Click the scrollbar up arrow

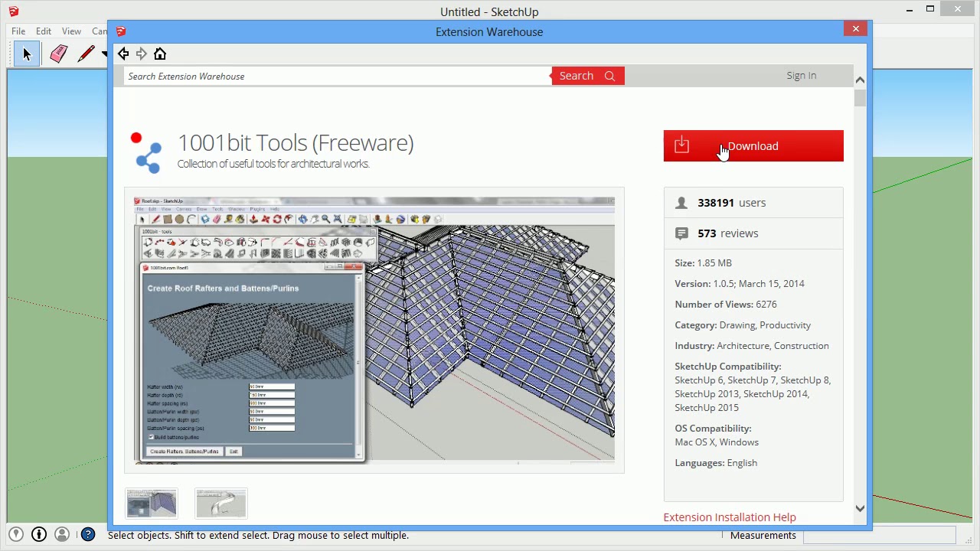[x=860, y=80]
